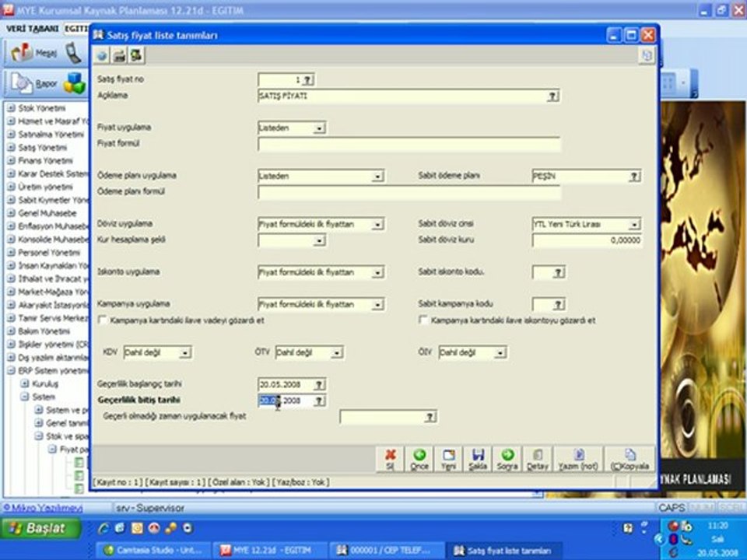
Task: Go to previous record with Önce
Action: pos(419,459)
